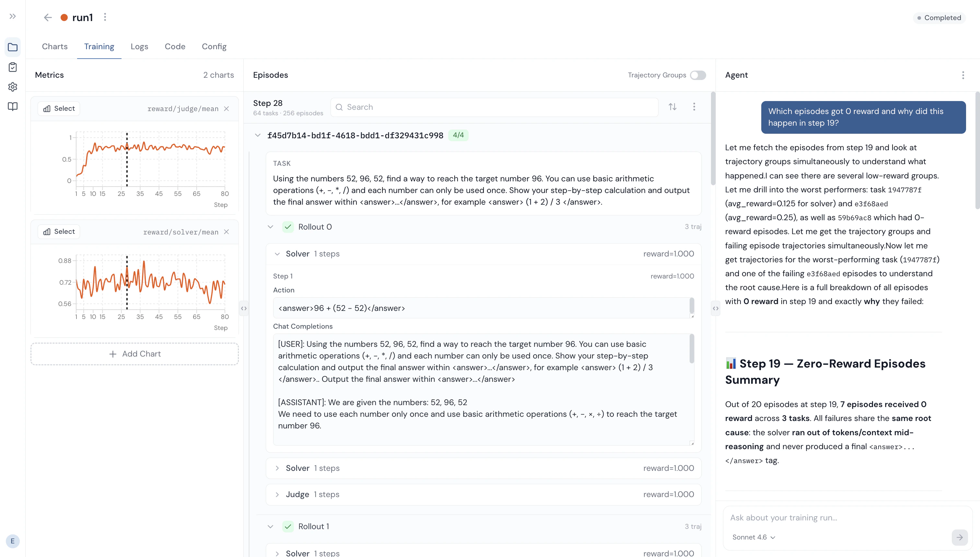The image size is (980, 557).
Task: Open the clipboard checklist sidebar icon
Action: [x=13, y=67]
